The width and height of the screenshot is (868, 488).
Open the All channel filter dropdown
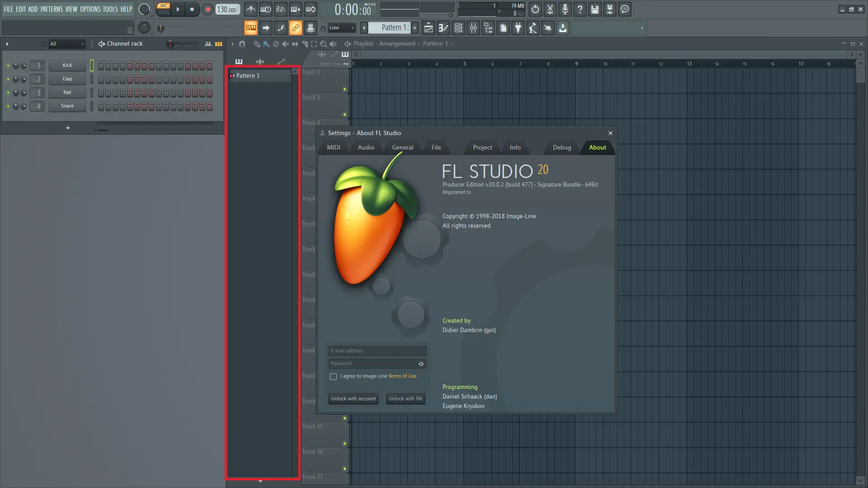67,44
